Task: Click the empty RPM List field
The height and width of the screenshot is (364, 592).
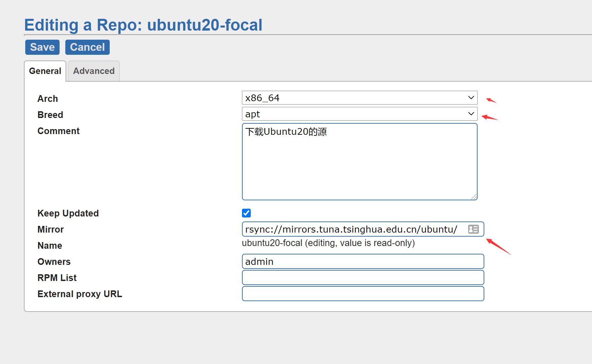Action: [x=363, y=278]
